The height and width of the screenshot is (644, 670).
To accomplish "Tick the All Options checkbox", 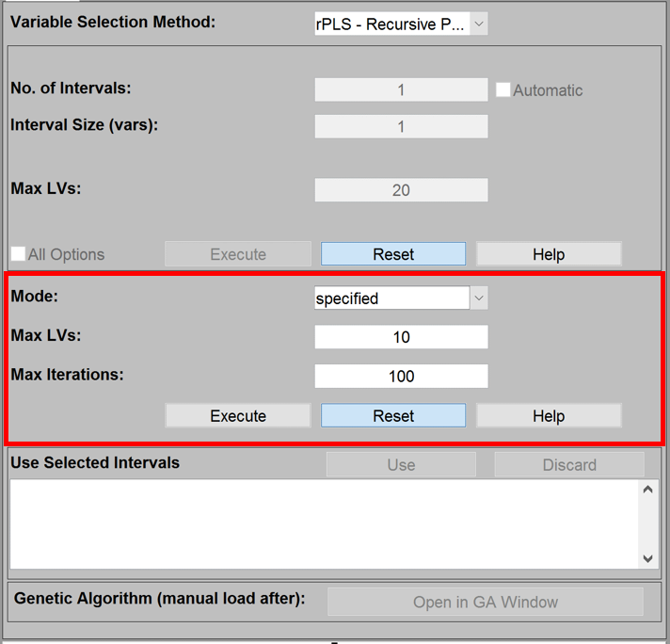I will [18, 254].
